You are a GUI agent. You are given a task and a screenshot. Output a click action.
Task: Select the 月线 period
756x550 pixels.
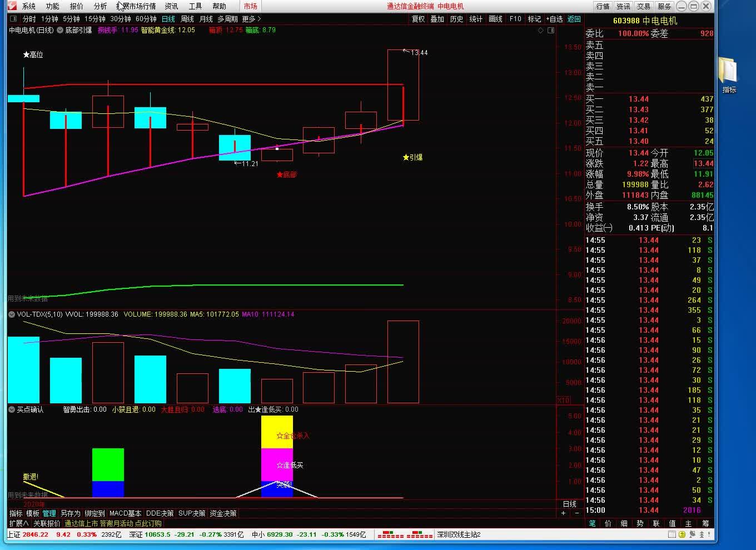206,19
